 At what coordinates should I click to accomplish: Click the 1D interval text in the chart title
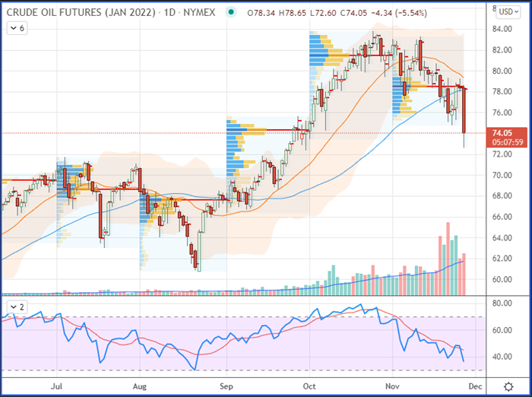[x=170, y=13]
